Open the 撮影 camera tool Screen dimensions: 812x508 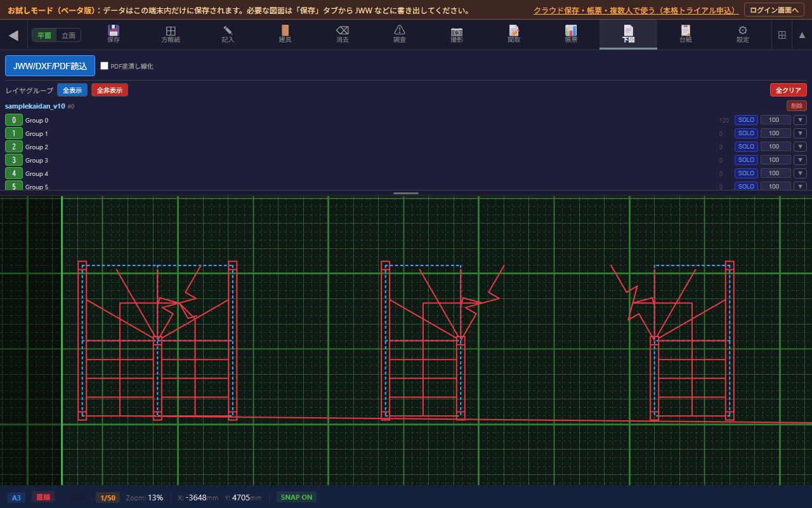[457, 34]
